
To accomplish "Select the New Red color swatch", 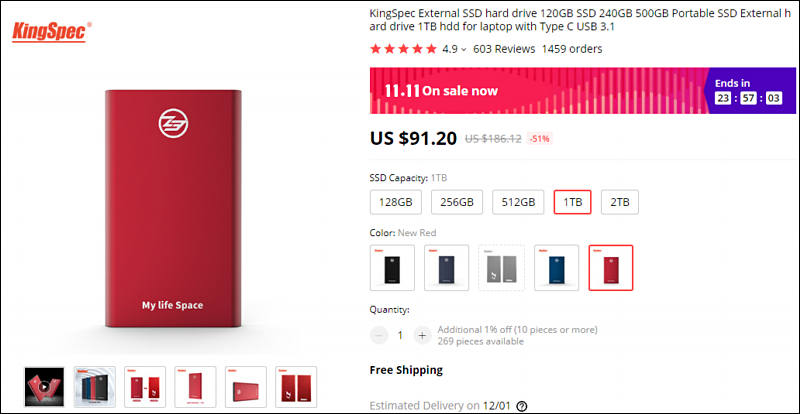I will (610, 267).
